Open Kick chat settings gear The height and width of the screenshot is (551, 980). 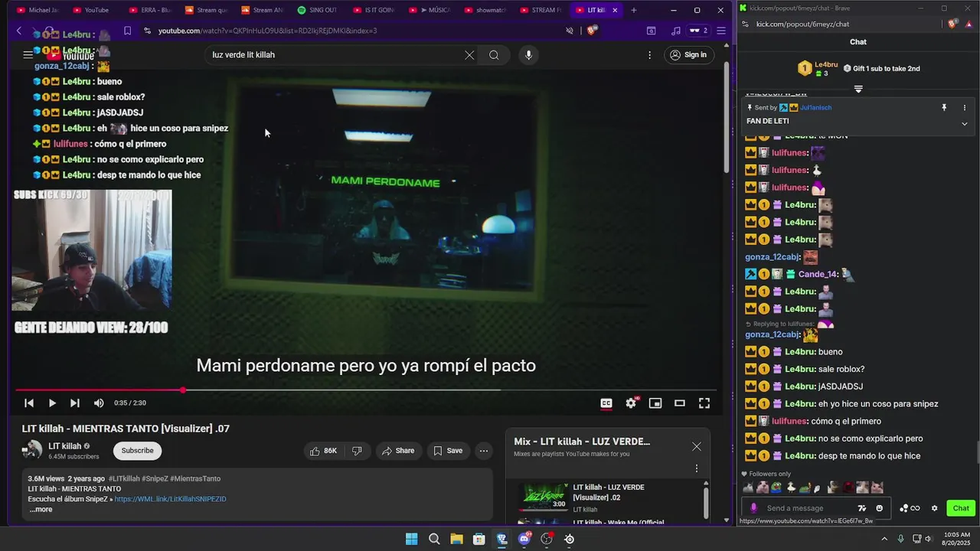coord(934,508)
